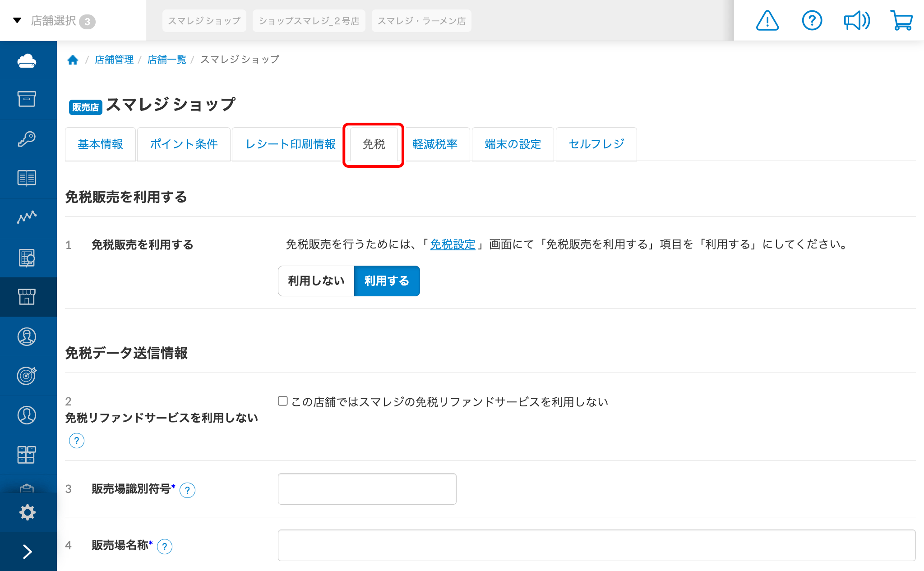Open the settings gear icon in sidebar
Screen dimensions: 924x571
tap(27, 512)
